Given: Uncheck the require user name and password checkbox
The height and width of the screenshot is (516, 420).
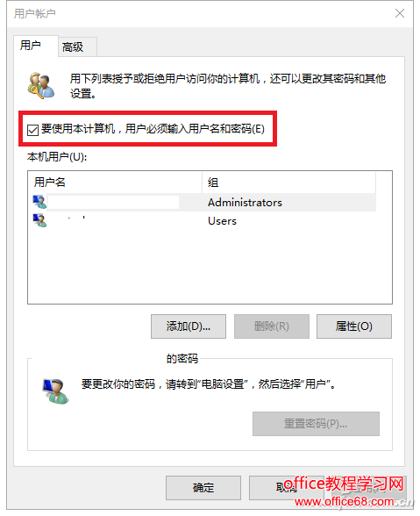Looking at the screenshot, I should tap(32, 130).
